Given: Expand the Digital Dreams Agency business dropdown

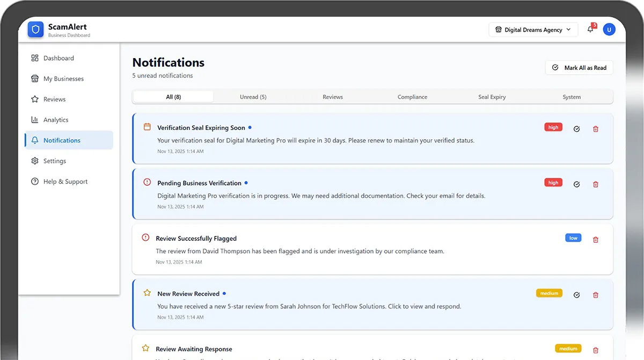Looking at the screenshot, I should (533, 30).
